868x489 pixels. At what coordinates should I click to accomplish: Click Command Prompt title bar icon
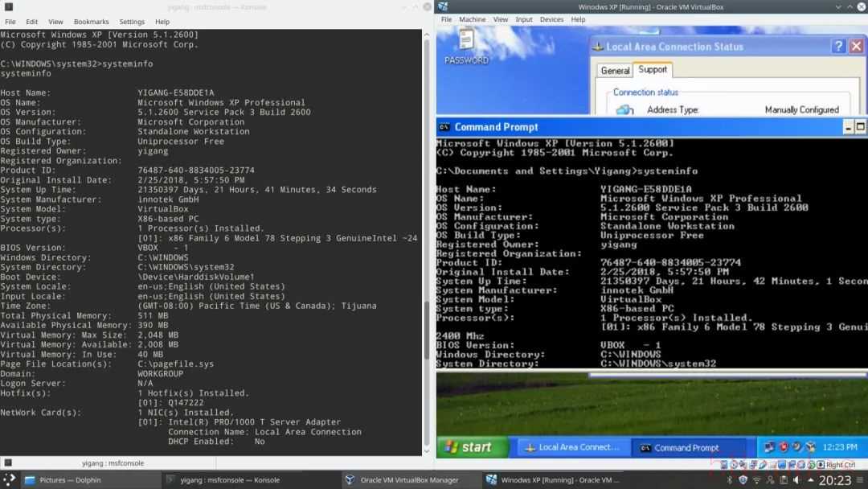point(444,127)
